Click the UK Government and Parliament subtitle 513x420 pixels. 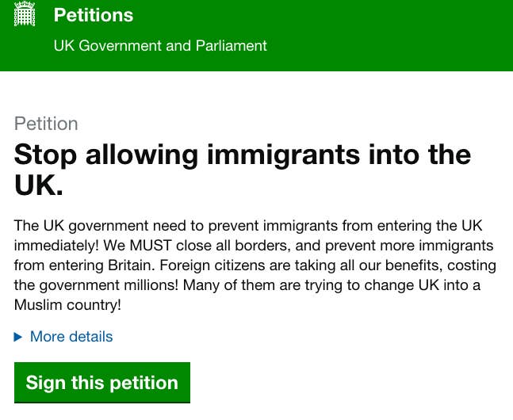point(160,45)
